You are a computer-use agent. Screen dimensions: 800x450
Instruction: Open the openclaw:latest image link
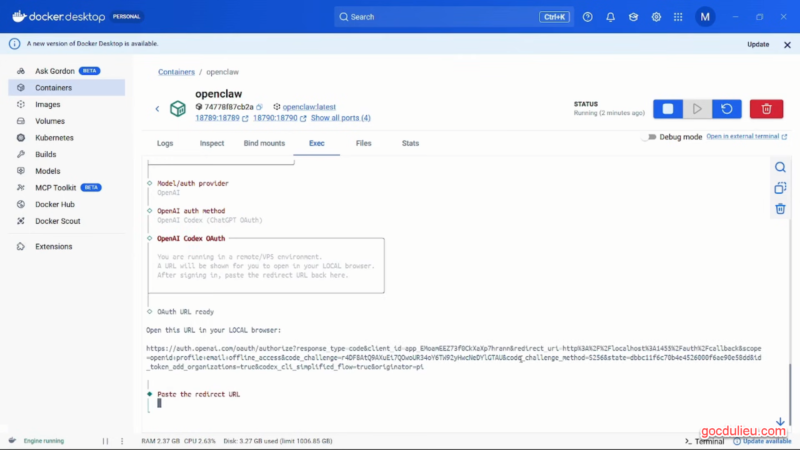(313, 106)
